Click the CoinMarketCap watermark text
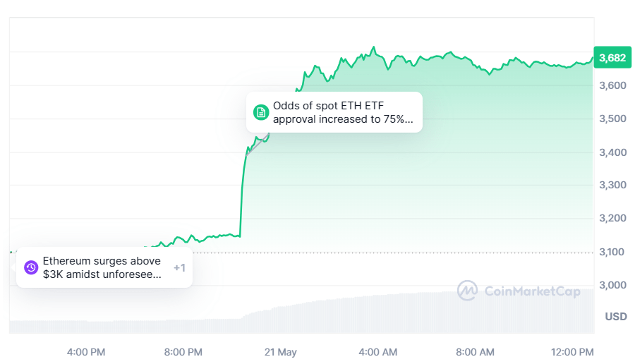 point(532,291)
